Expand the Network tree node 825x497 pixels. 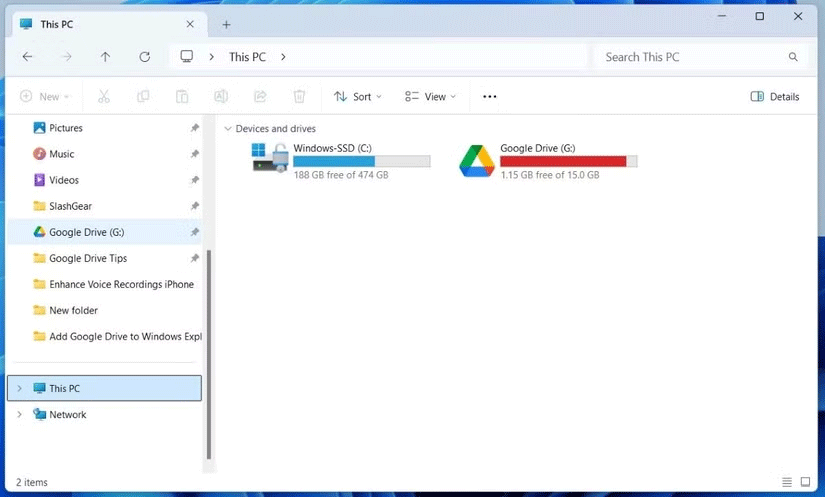point(19,414)
